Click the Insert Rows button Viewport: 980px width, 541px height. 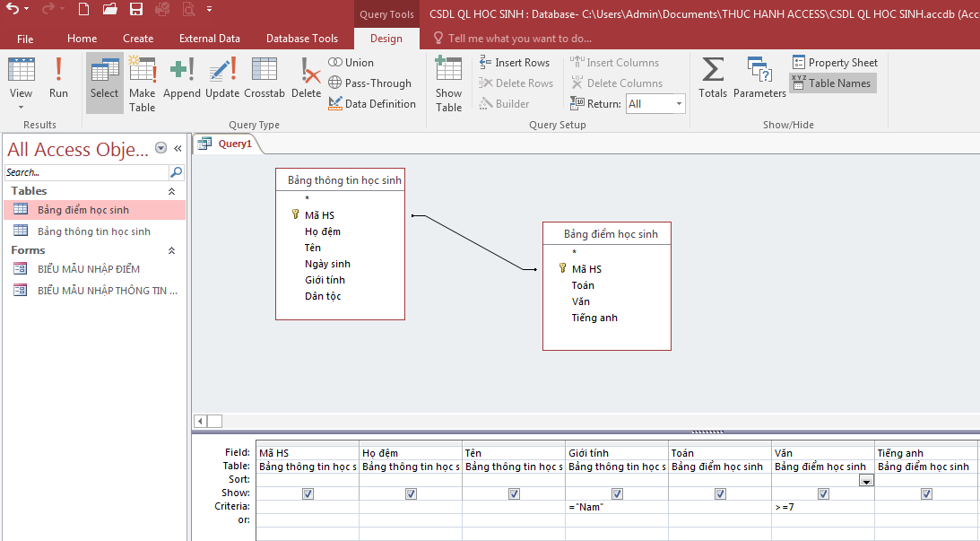[x=515, y=63]
